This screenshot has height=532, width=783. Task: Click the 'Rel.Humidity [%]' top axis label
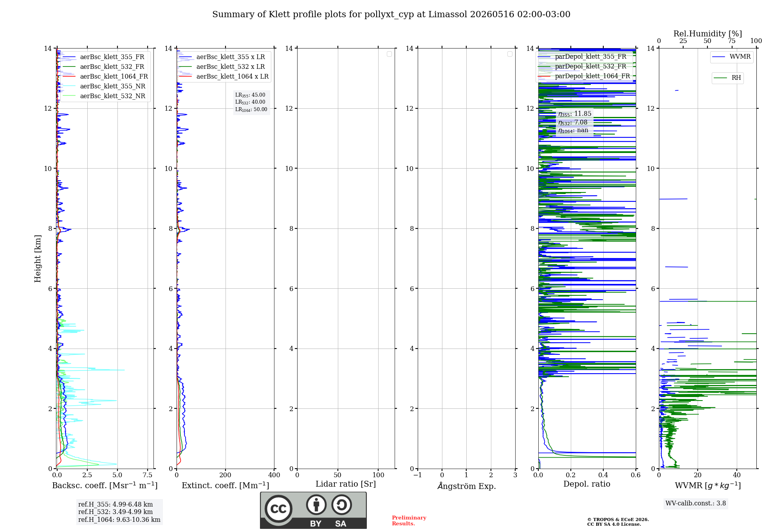(708, 34)
